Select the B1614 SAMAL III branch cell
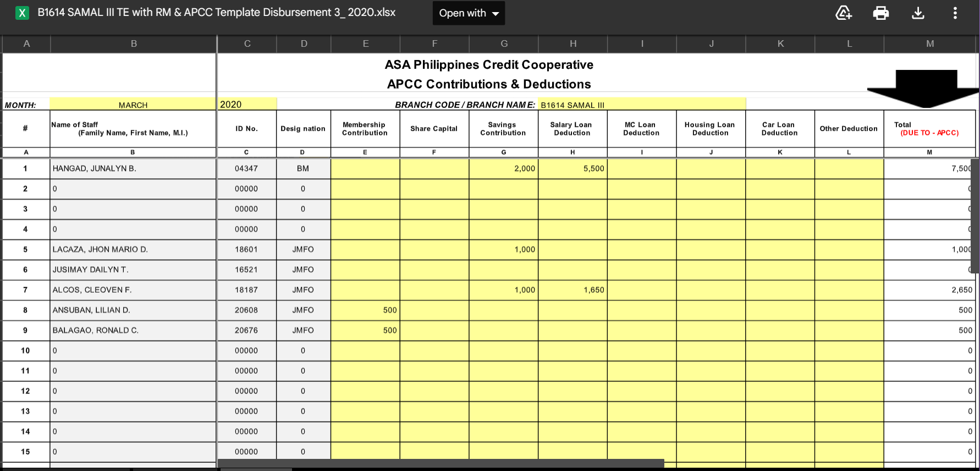980x471 pixels. tap(641, 105)
